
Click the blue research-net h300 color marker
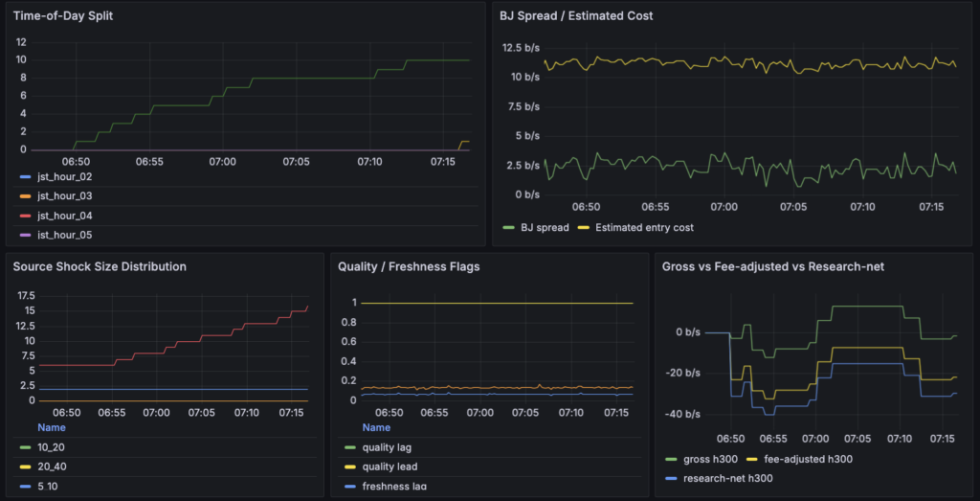pyautogui.click(x=670, y=478)
